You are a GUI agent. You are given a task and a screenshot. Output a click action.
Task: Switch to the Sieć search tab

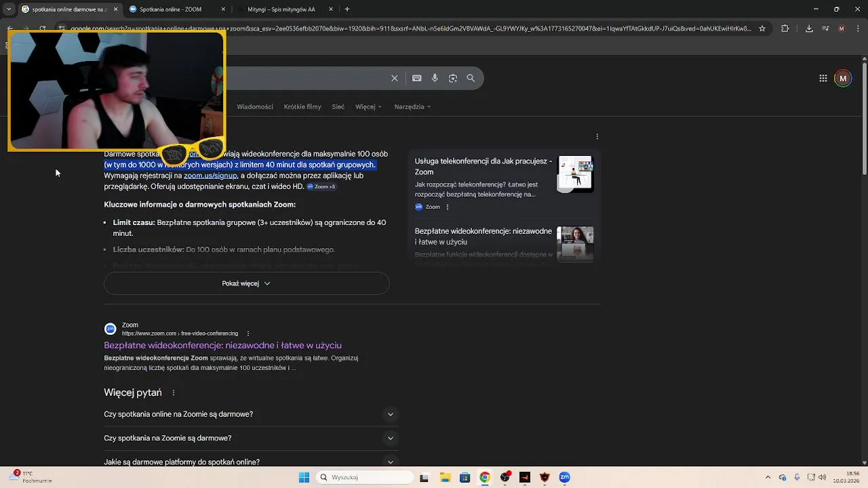tap(338, 106)
